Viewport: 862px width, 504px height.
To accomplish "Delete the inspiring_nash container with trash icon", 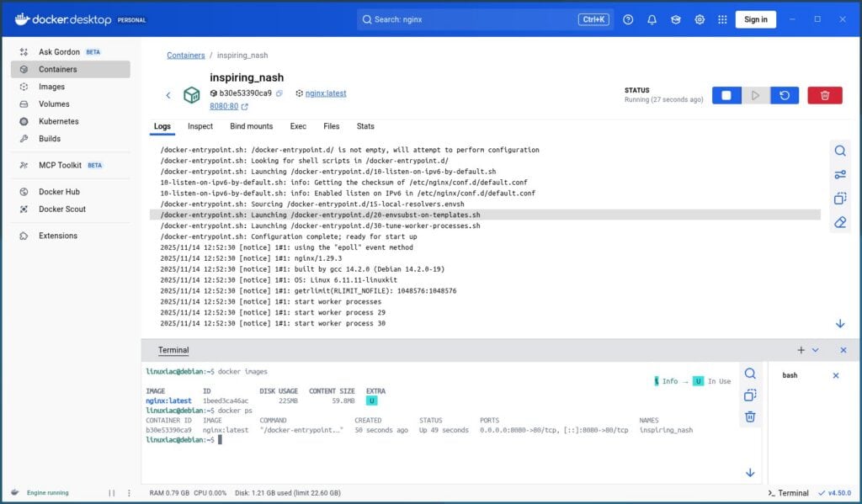I will point(825,95).
